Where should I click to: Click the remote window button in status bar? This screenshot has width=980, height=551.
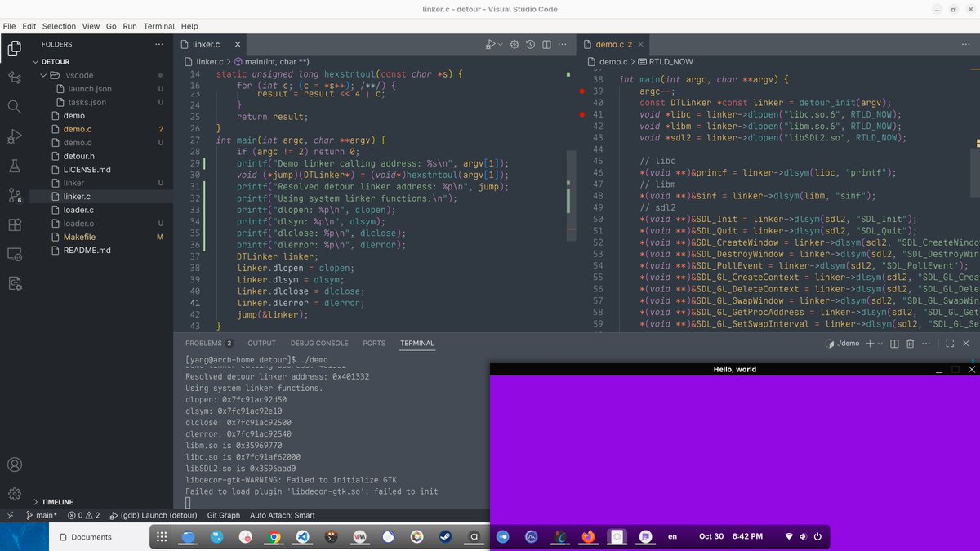pos(10,515)
